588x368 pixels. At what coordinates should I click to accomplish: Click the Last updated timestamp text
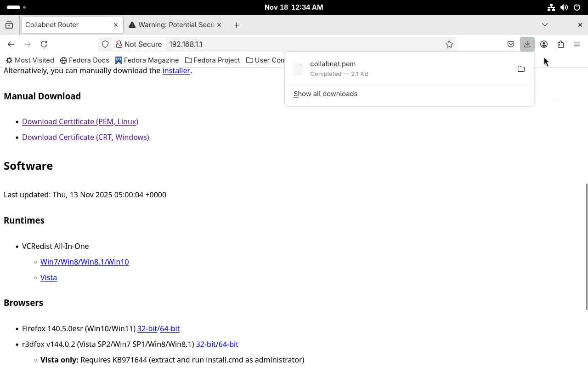coord(85,195)
